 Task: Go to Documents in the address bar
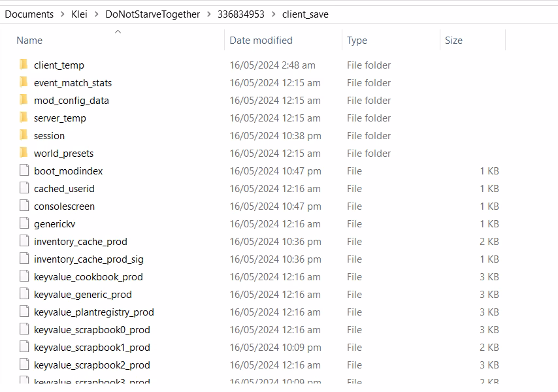[x=29, y=14]
